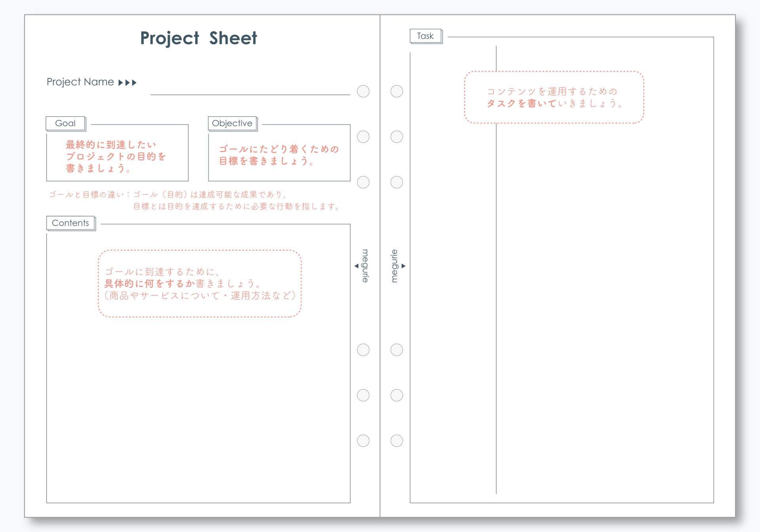Click the right page megurie logo
Viewport: 760px width, 532px height.
tap(395, 266)
